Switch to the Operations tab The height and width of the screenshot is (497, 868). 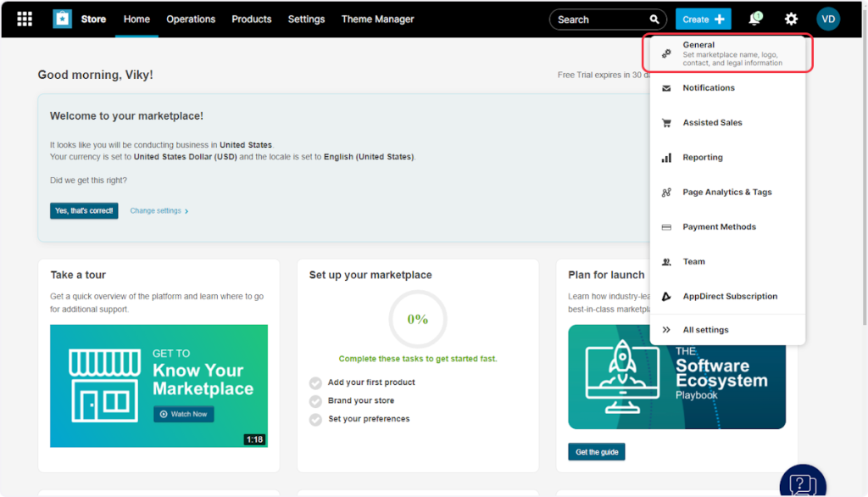pyautogui.click(x=191, y=19)
